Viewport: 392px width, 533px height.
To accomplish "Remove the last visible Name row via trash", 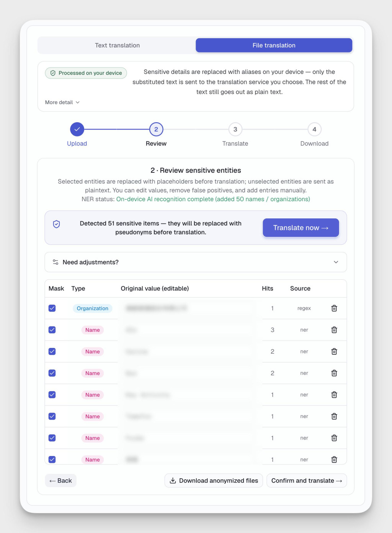I will tap(334, 459).
